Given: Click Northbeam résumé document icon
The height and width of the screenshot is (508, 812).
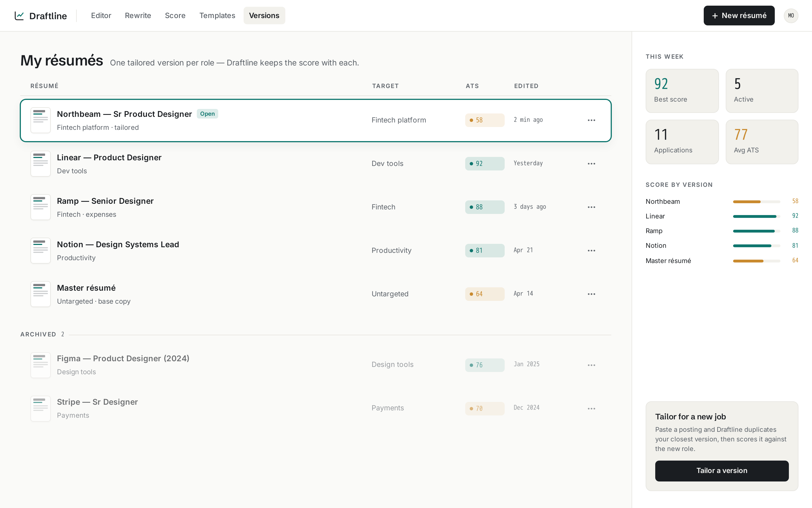Looking at the screenshot, I should coord(41,120).
